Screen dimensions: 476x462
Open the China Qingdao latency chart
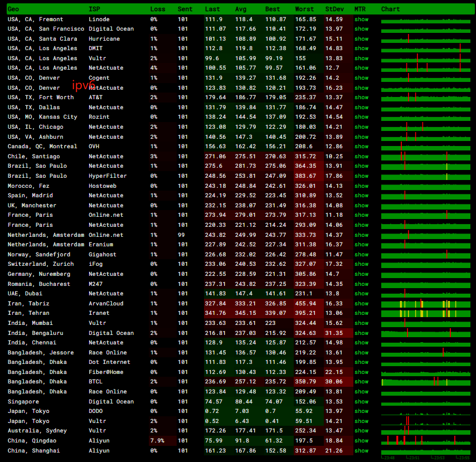pos(426,440)
